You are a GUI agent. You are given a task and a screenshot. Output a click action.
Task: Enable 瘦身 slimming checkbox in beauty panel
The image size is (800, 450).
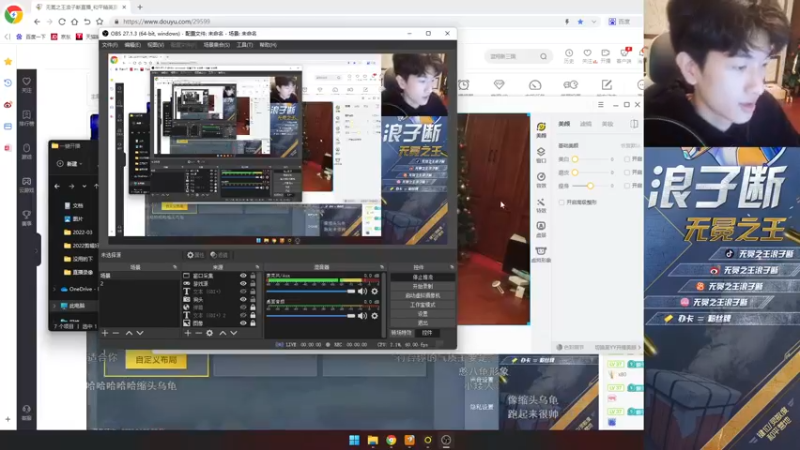[x=627, y=186]
